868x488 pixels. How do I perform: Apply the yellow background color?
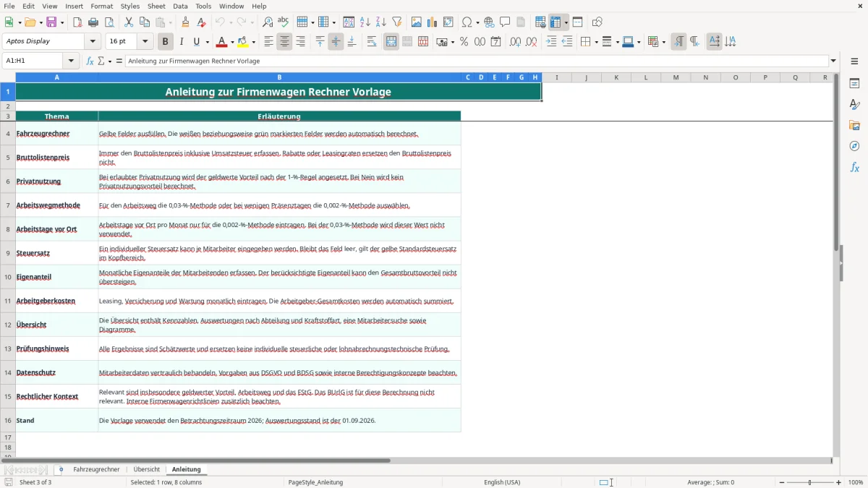coord(244,42)
